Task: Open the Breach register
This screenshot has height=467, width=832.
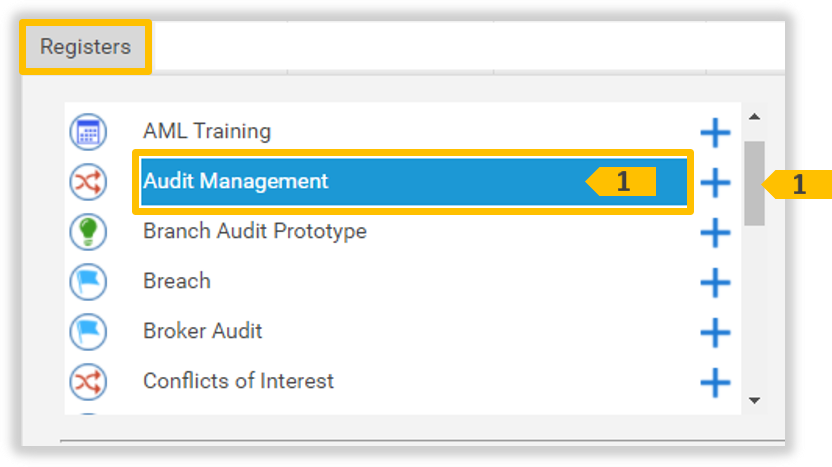Action: (177, 281)
